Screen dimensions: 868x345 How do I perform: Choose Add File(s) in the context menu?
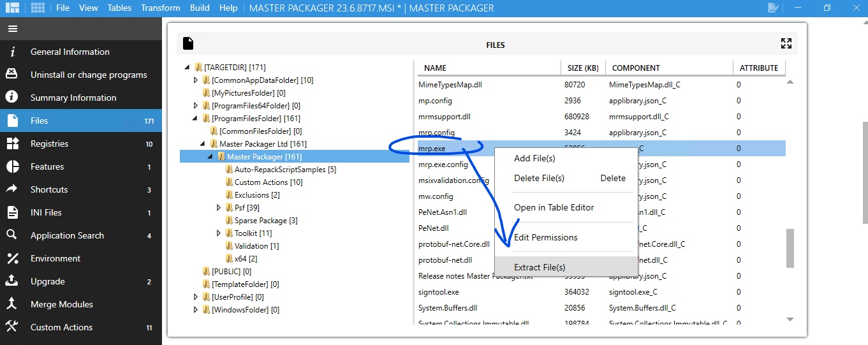(566, 158)
